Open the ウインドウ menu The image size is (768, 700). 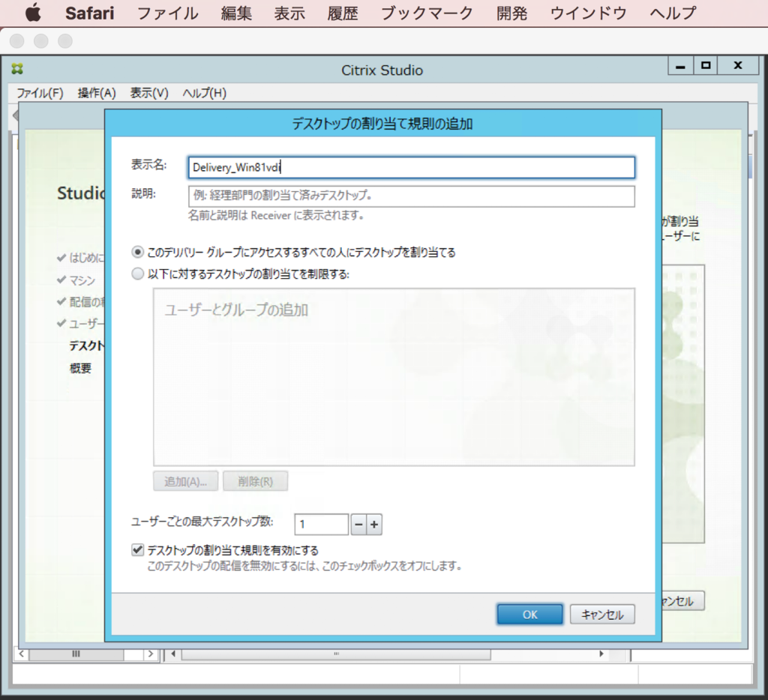588,13
